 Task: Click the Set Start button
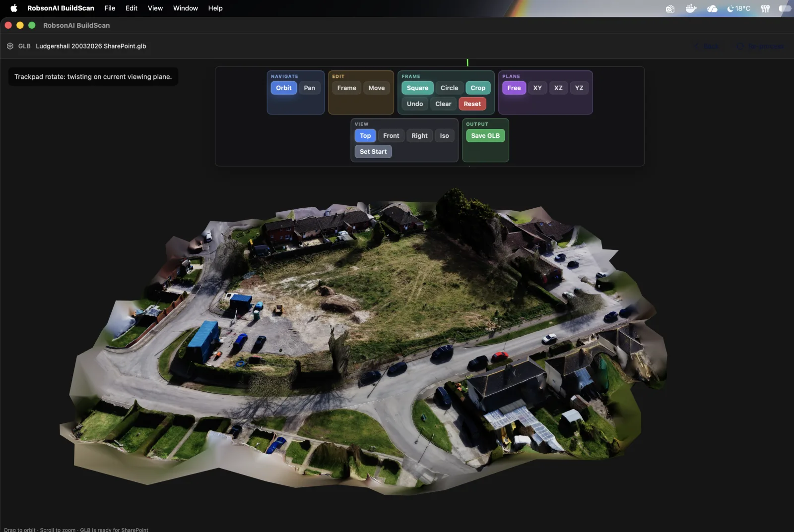click(373, 151)
